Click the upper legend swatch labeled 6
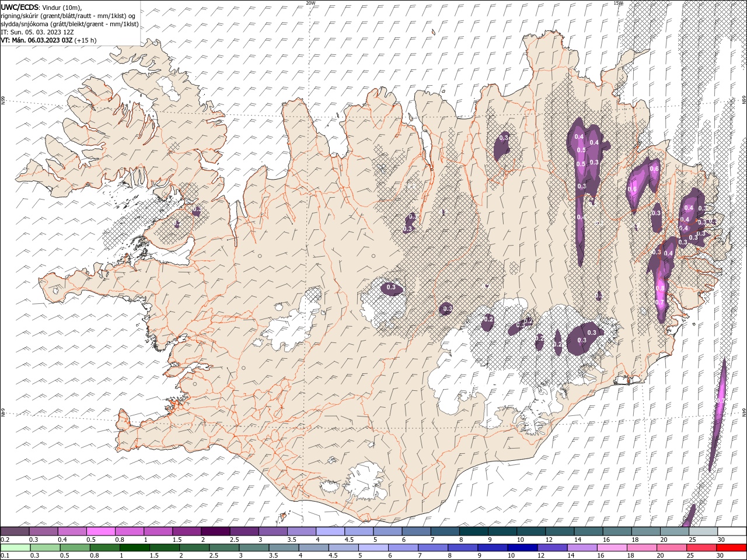 (416, 531)
